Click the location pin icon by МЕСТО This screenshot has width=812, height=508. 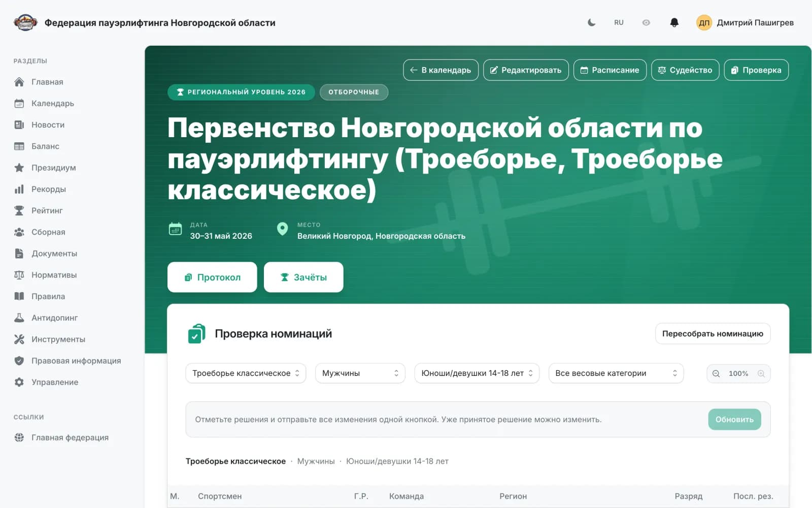282,229
